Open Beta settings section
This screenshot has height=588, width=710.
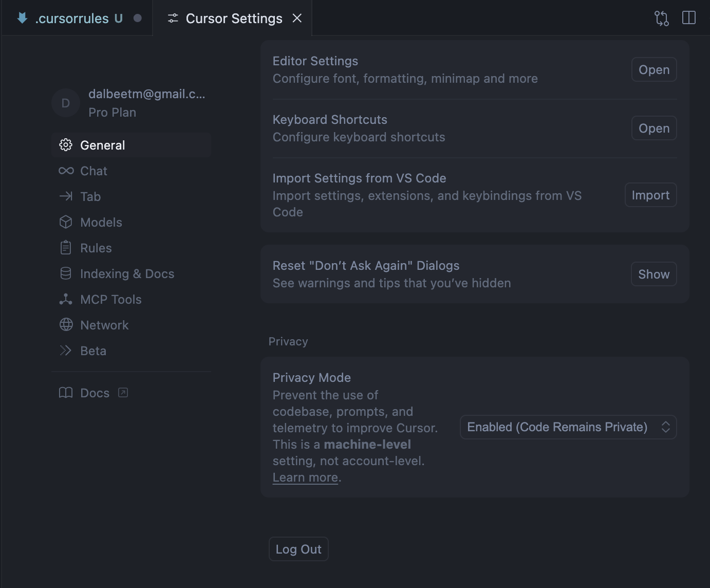pyautogui.click(x=132, y=351)
